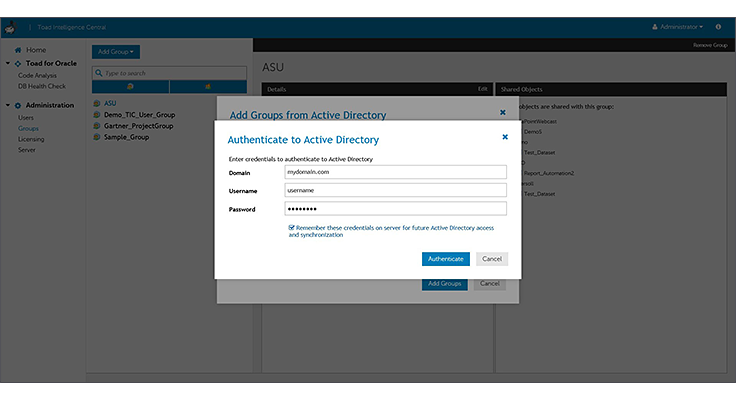Close the Add Groups from Active Directory dialog
Viewport: 736px width, 399px height.
(503, 113)
